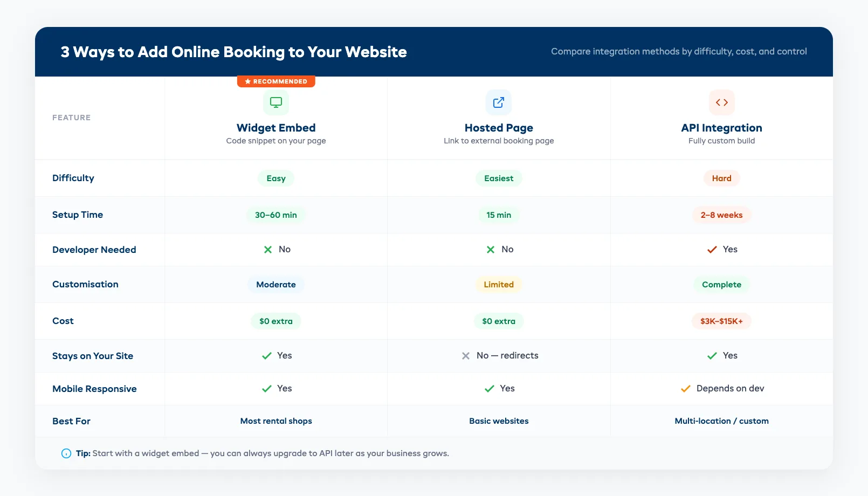Image resolution: width=868 pixels, height=496 pixels.
Task: Select the API Integration column header
Action: [721, 128]
